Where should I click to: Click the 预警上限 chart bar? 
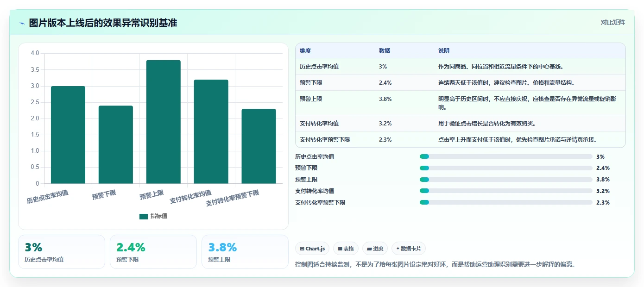coord(164,122)
